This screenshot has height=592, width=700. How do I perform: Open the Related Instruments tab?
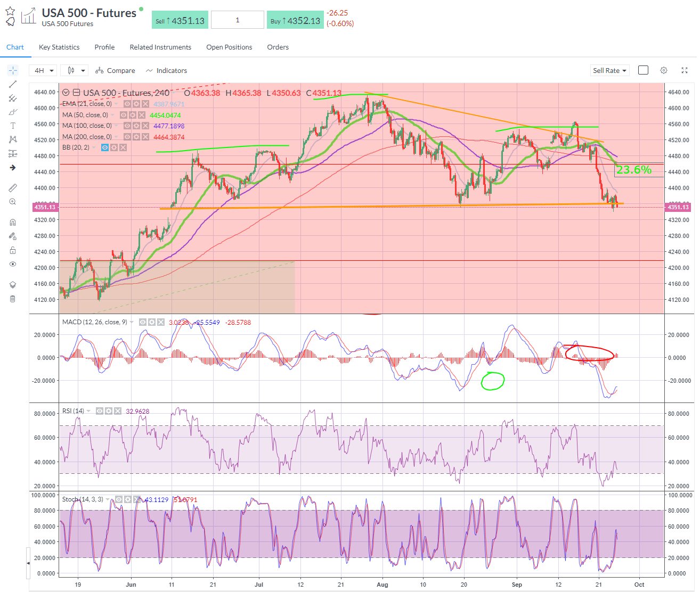(x=160, y=47)
